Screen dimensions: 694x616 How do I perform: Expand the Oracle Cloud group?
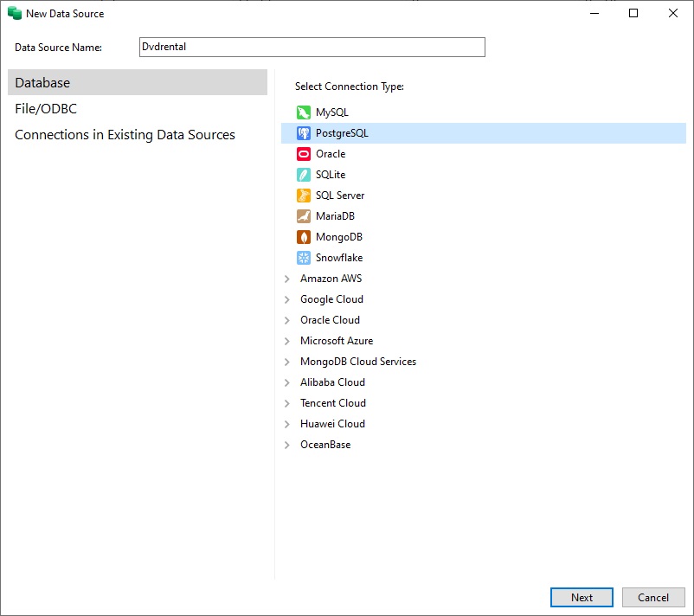pyautogui.click(x=286, y=320)
